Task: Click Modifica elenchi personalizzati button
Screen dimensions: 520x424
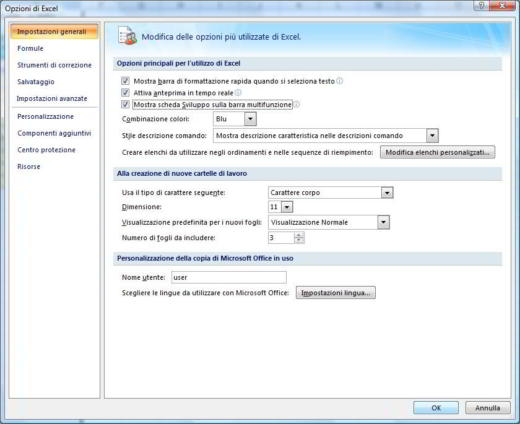Action: tap(437, 152)
